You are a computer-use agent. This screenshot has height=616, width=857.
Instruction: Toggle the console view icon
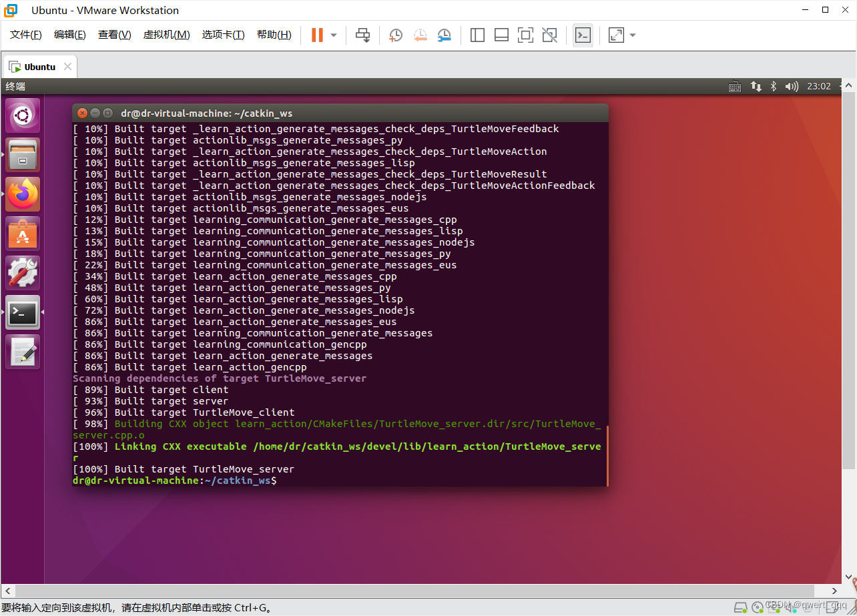(x=583, y=35)
